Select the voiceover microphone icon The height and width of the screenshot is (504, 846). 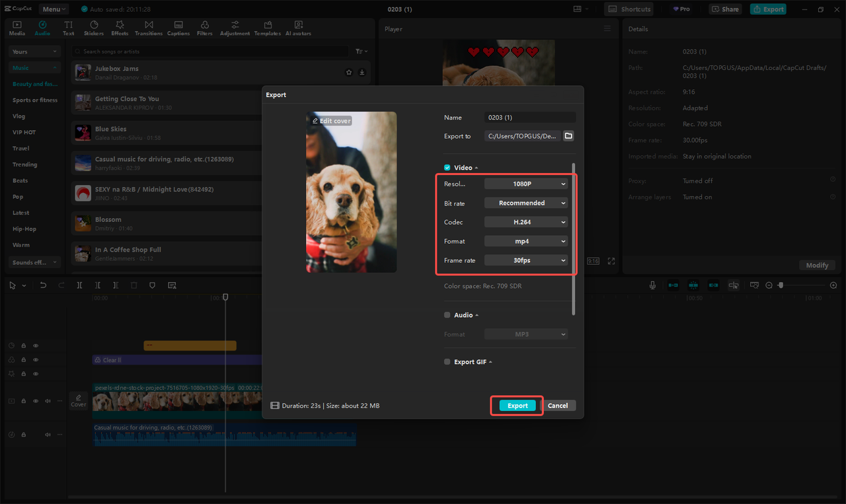(652, 285)
